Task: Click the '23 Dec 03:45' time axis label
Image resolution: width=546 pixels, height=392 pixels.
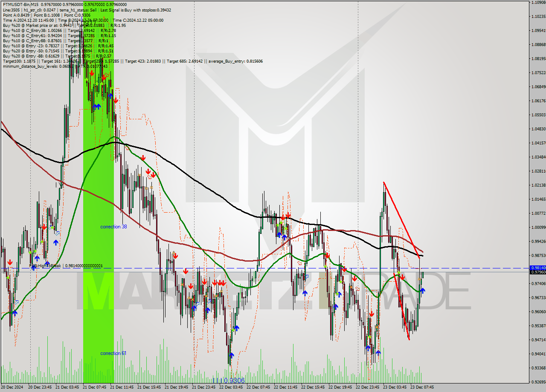Action: coord(395,387)
